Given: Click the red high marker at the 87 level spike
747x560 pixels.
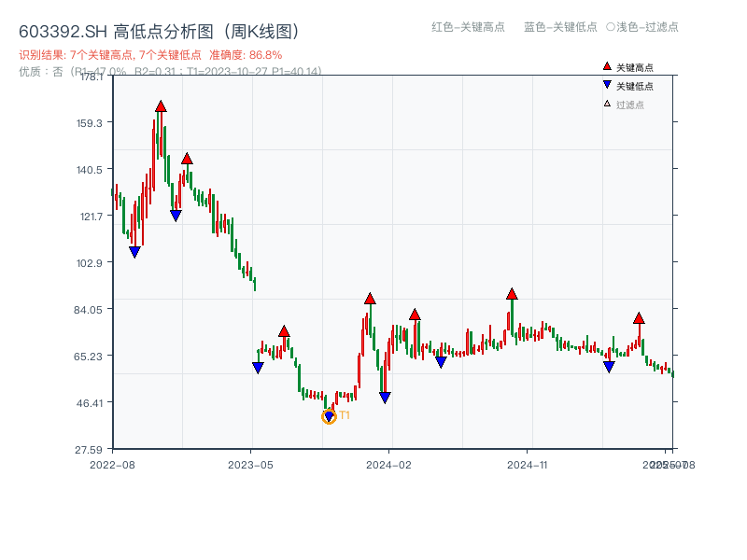Looking at the screenshot, I should 370,300.
